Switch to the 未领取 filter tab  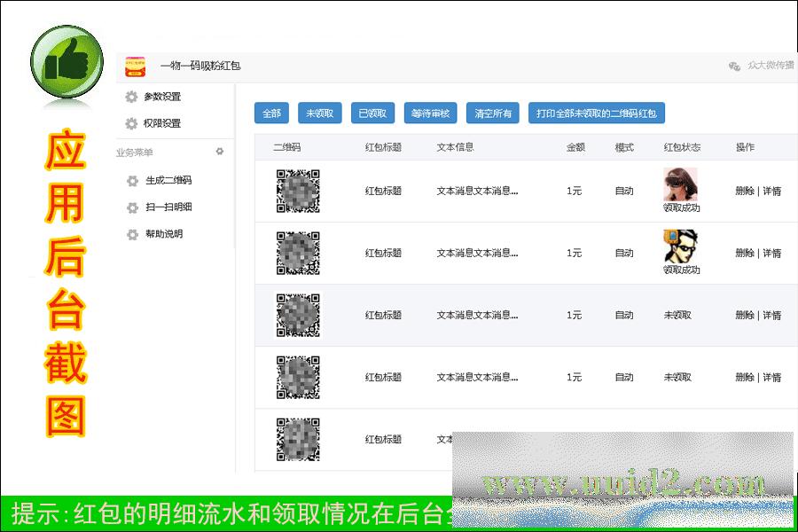click(x=319, y=113)
